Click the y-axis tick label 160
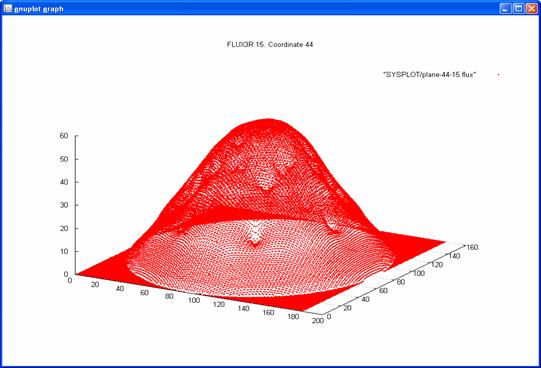The image size is (541, 368). click(x=472, y=247)
